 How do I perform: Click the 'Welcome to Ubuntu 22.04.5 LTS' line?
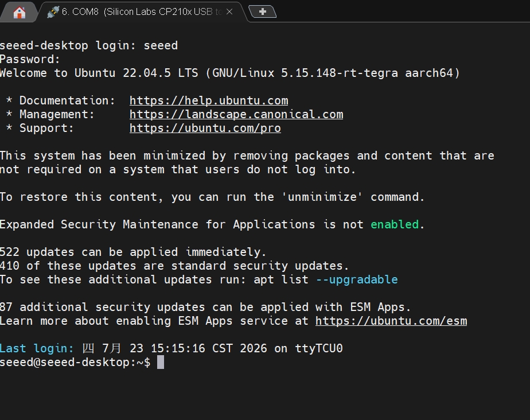click(230, 73)
